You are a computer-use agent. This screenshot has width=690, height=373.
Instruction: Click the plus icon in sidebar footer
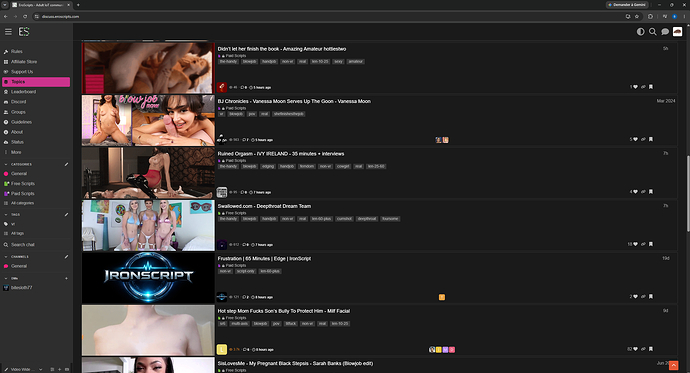tap(59, 369)
